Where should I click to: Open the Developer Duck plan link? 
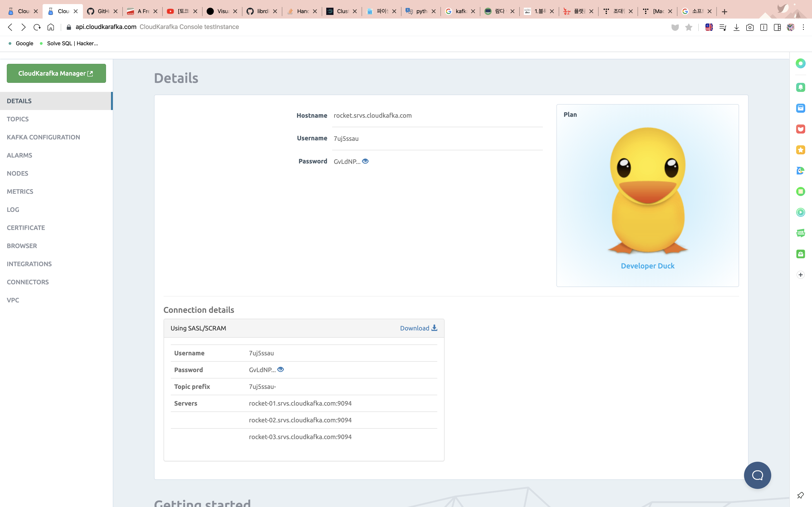[647, 266]
